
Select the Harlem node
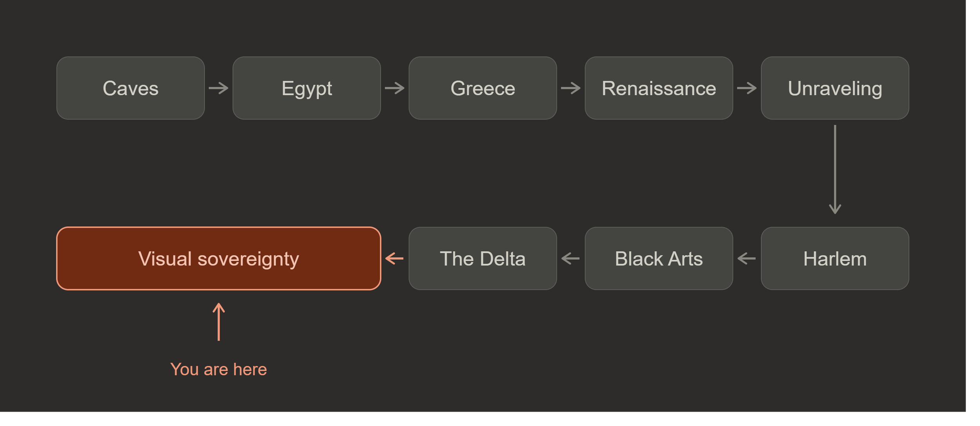pyautogui.click(x=835, y=259)
